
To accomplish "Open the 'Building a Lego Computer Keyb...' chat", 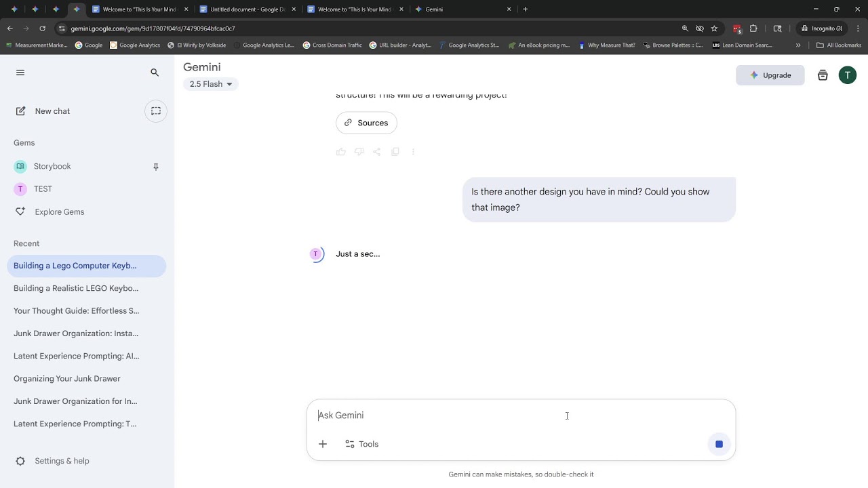I will click(x=86, y=266).
